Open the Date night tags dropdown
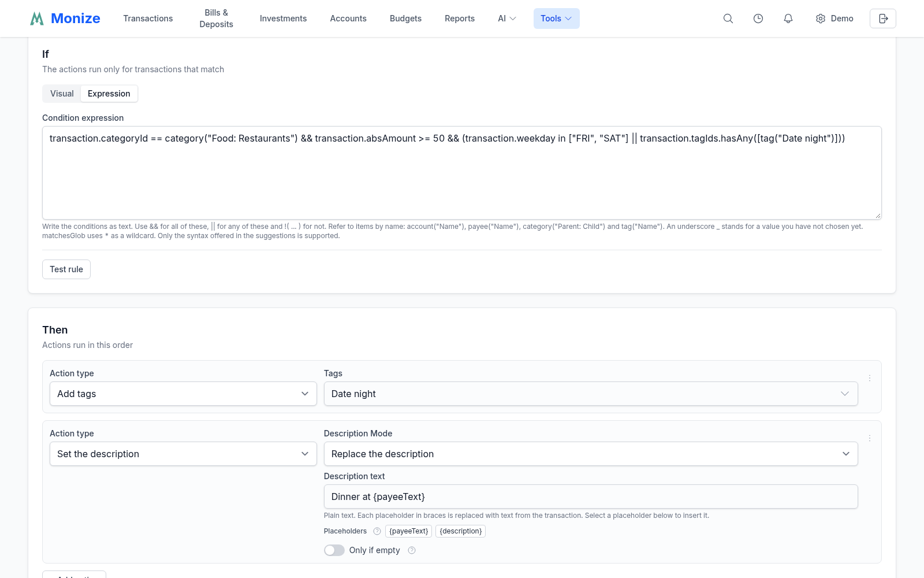Screen dimensions: 924x578 point(591,394)
